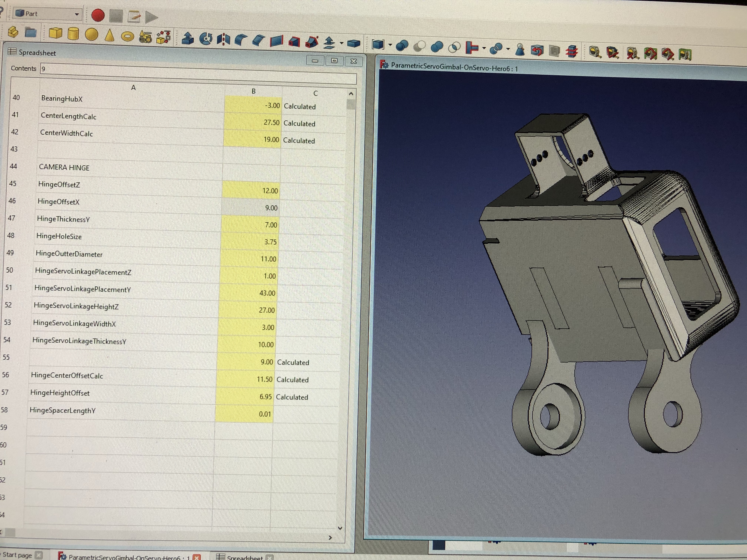Click the Torus primitive icon
Screen dimensions: 747x560
127,36
